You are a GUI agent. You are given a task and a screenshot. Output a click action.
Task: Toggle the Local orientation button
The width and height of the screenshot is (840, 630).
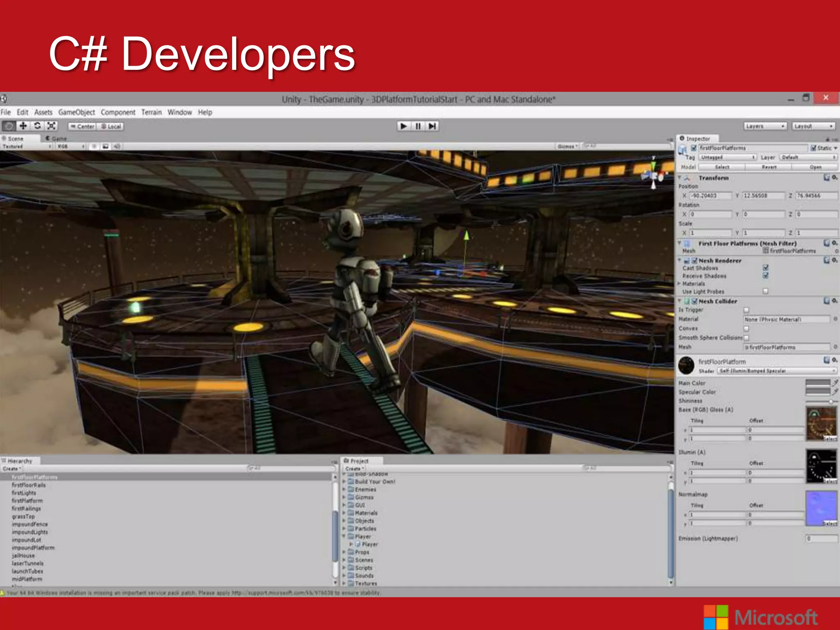click(110, 126)
